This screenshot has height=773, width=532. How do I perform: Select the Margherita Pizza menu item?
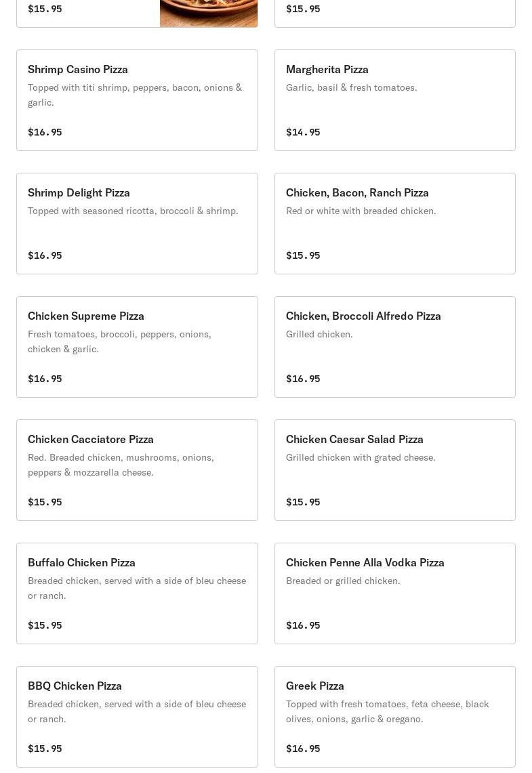[394, 100]
